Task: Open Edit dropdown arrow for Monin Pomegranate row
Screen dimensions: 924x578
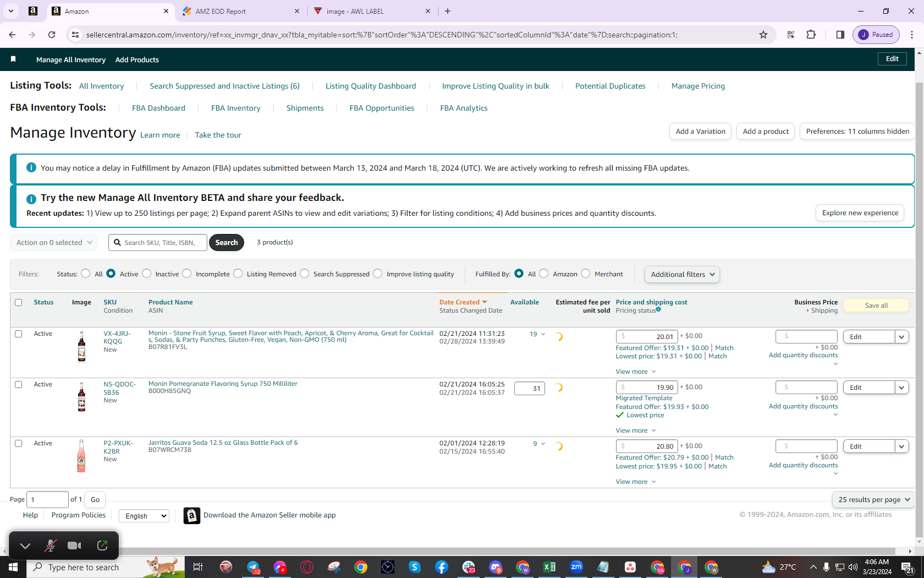Action: (901, 388)
